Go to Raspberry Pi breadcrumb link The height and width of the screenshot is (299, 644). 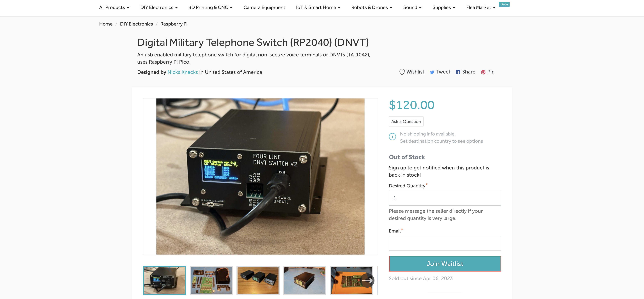coord(174,24)
